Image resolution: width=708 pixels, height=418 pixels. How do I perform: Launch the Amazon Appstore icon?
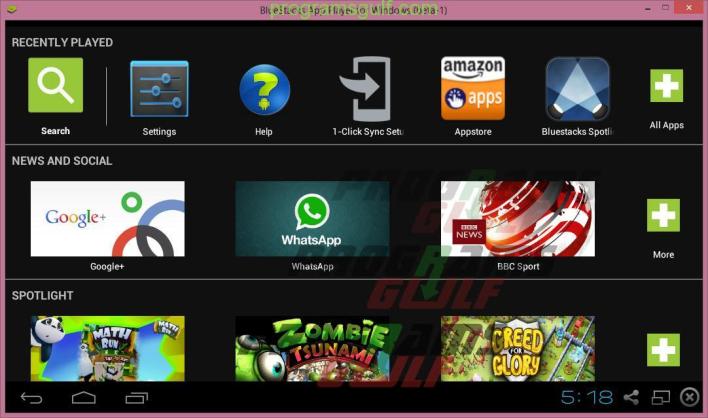click(473, 88)
